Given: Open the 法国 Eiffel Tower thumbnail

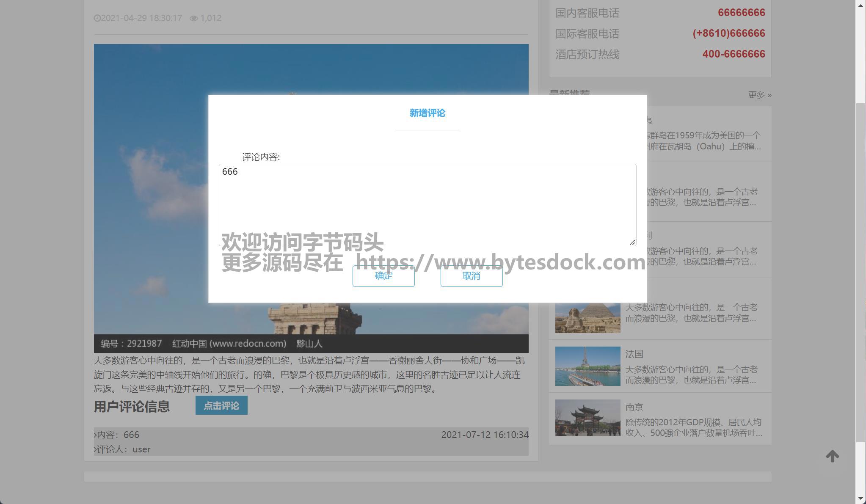Looking at the screenshot, I should pyautogui.click(x=587, y=366).
